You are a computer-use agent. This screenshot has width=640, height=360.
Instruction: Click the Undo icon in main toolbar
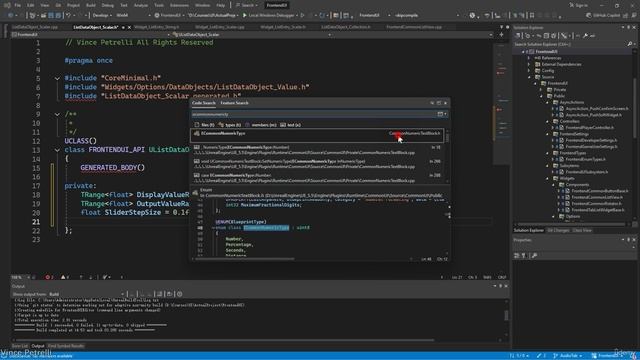[69, 16]
